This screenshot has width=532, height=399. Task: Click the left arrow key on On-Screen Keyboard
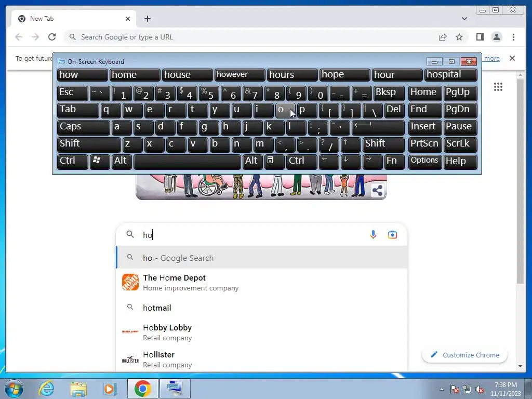click(x=329, y=161)
